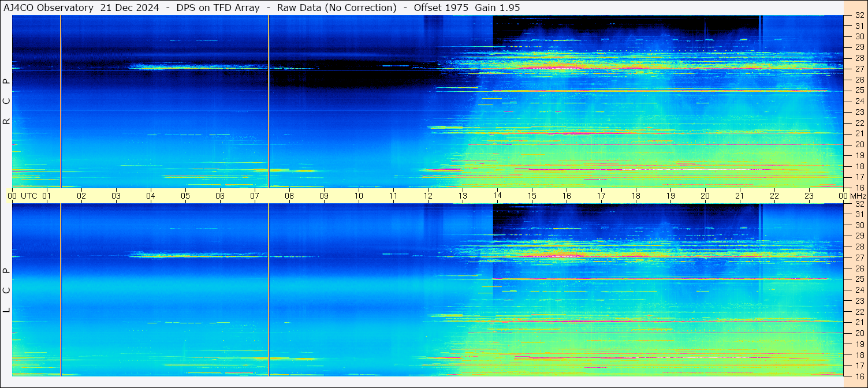868x388 pixels.
Task: Click the 30 MHz label of LCP panel
Action: click(859, 225)
